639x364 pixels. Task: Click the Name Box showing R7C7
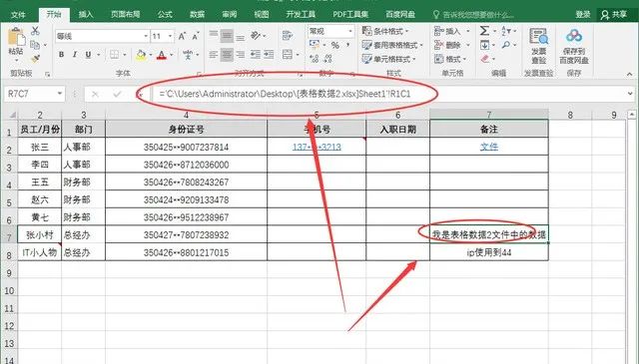coord(34,94)
